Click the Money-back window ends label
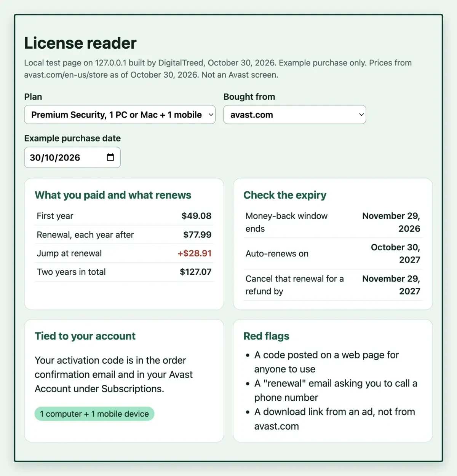Image resolution: width=457 pixels, height=476 pixels. tap(286, 222)
